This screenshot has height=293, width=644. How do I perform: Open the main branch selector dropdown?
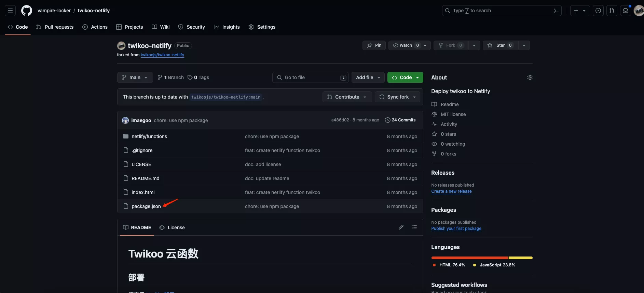pyautogui.click(x=135, y=77)
